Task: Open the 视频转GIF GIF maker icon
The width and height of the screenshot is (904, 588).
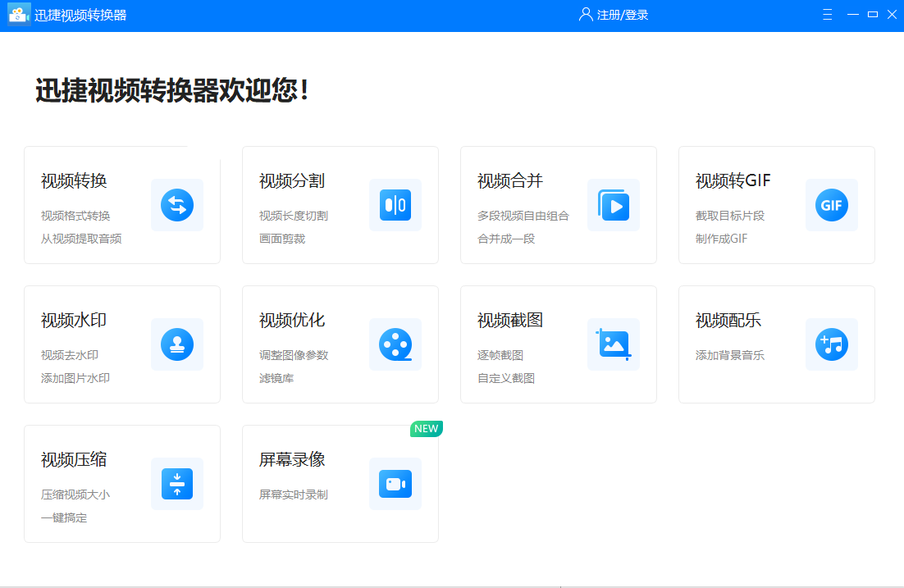Action: click(832, 205)
